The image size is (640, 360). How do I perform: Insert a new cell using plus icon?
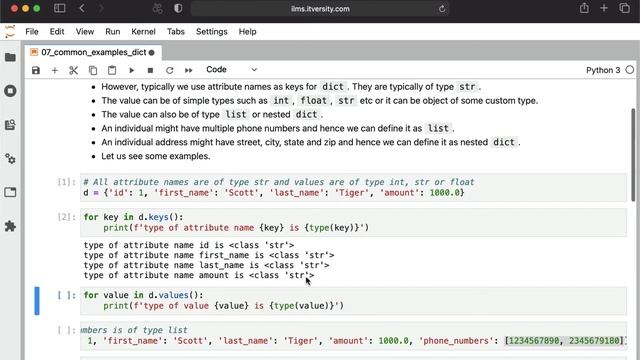click(x=55, y=70)
